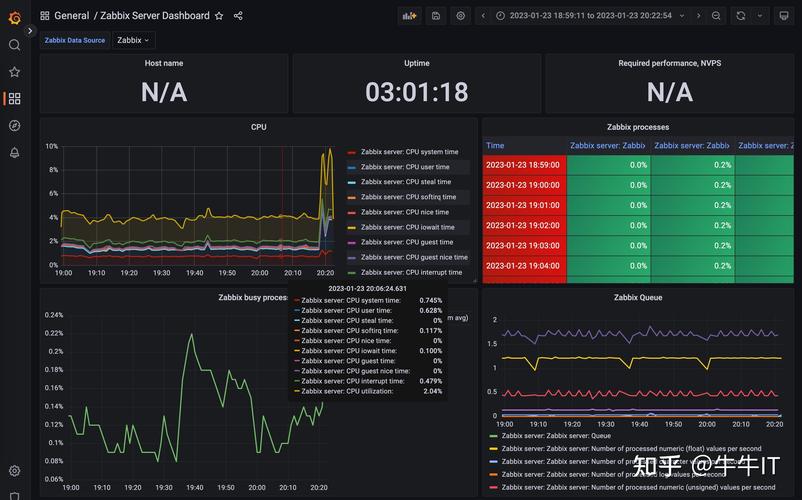
Task: Select the 2023-01-23 18:59:00 table cell
Action: pyautogui.click(x=524, y=165)
